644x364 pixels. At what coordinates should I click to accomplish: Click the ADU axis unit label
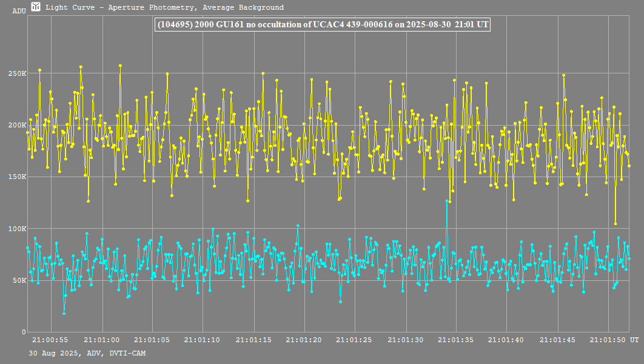pos(19,12)
